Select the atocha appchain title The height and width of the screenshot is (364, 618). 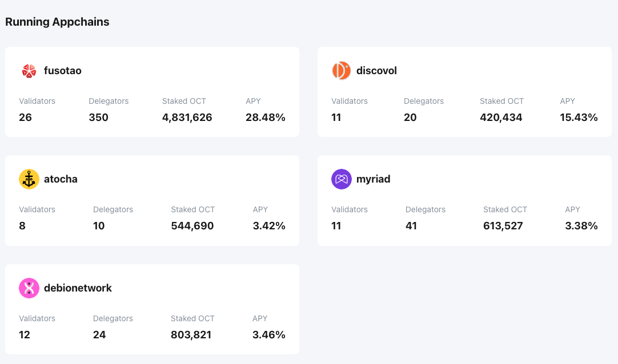click(x=61, y=179)
